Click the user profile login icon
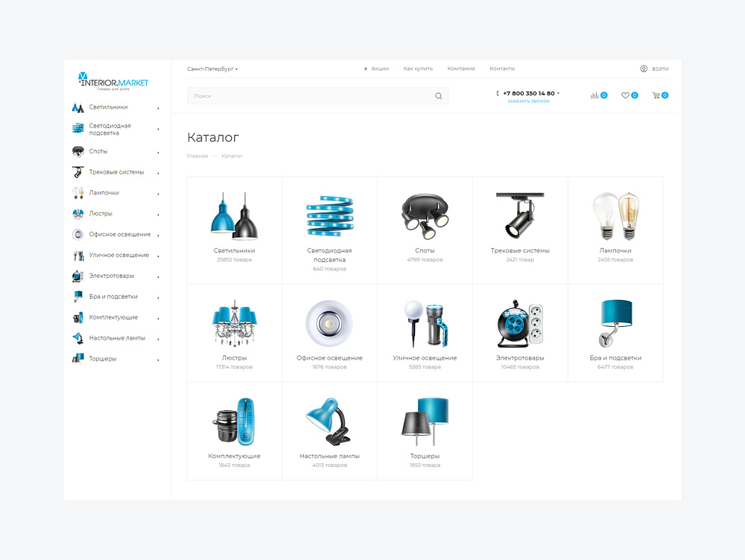Image resolution: width=745 pixels, height=560 pixels. [x=644, y=69]
